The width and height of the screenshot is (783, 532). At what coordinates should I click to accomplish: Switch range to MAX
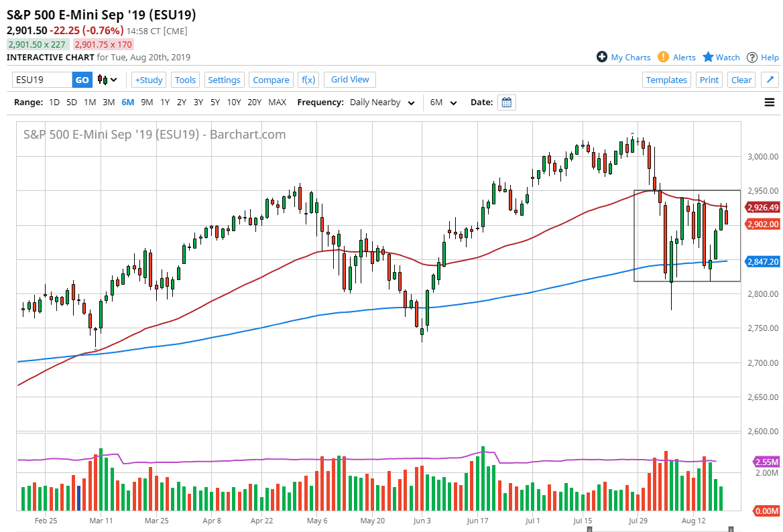(277, 102)
